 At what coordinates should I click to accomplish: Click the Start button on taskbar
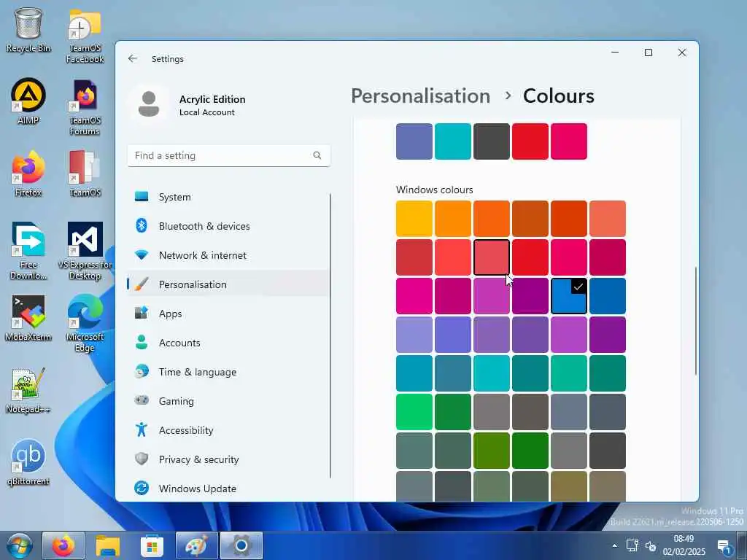coord(20,545)
